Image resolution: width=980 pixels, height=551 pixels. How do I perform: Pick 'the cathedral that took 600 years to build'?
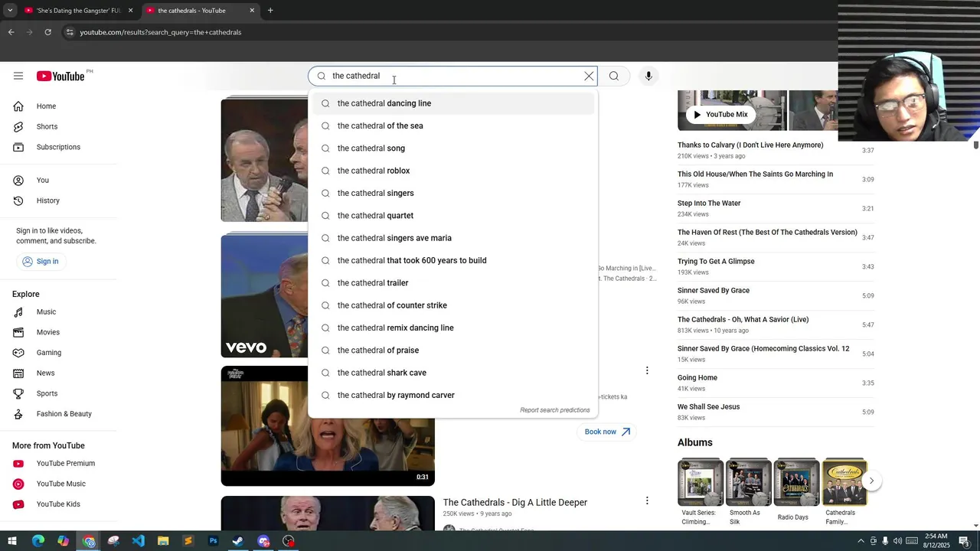(x=452, y=260)
